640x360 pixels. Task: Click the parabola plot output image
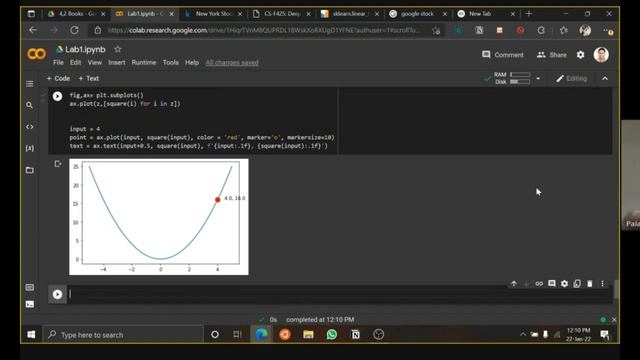click(159, 217)
